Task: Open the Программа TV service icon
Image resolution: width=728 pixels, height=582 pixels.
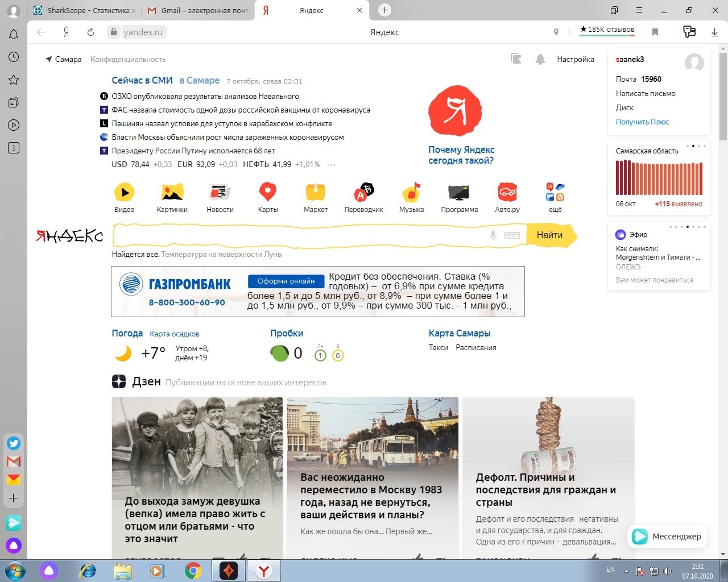Action: click(459, 192)
